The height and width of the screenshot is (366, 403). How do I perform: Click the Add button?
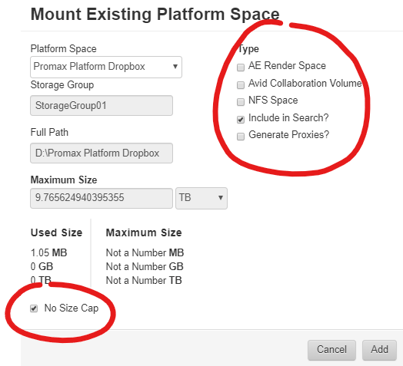click(379, 350)
